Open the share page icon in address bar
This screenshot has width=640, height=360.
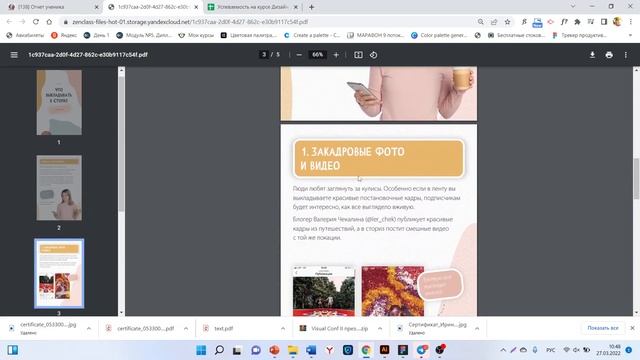coord(494,22)
